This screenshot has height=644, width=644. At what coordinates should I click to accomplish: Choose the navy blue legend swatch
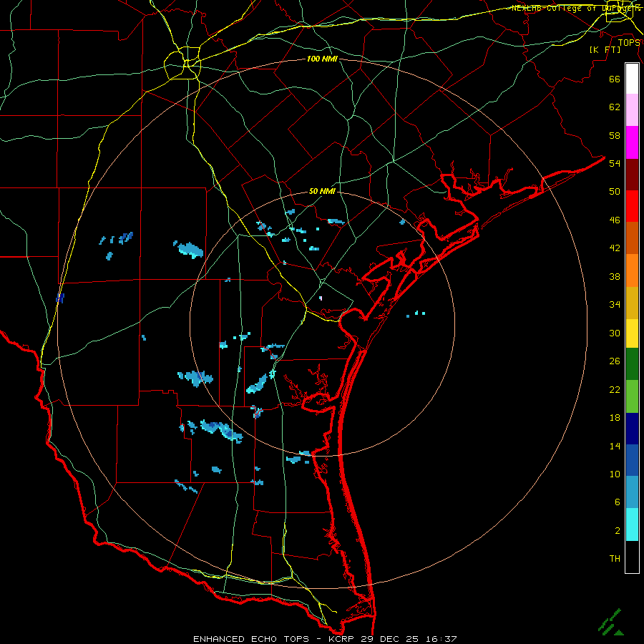tap(632, 429)
